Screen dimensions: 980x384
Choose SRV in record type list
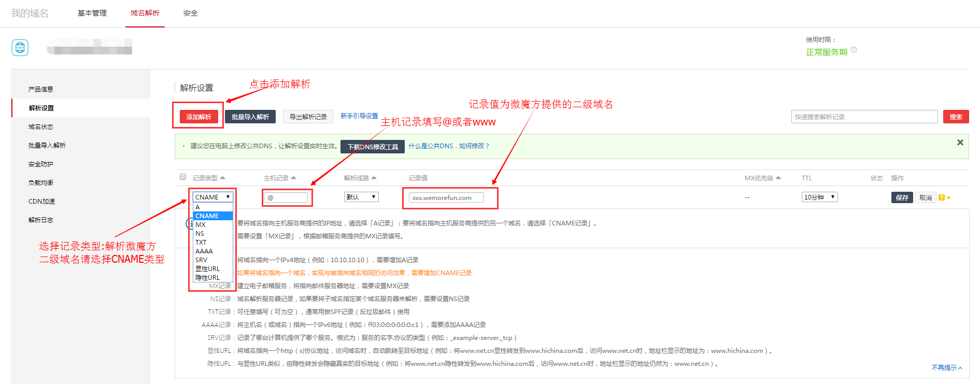point(213,260)
